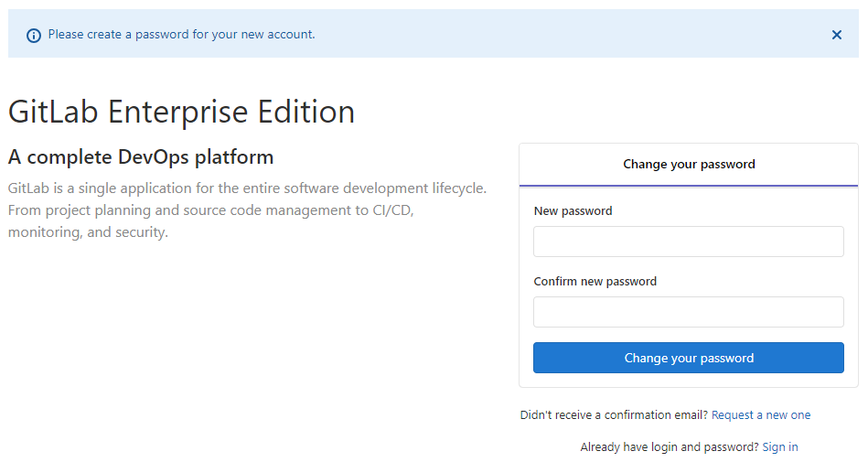Viewport: 868px width, 462px height.
Task: Focus the New password input field
Action: [x=688, y=242]
